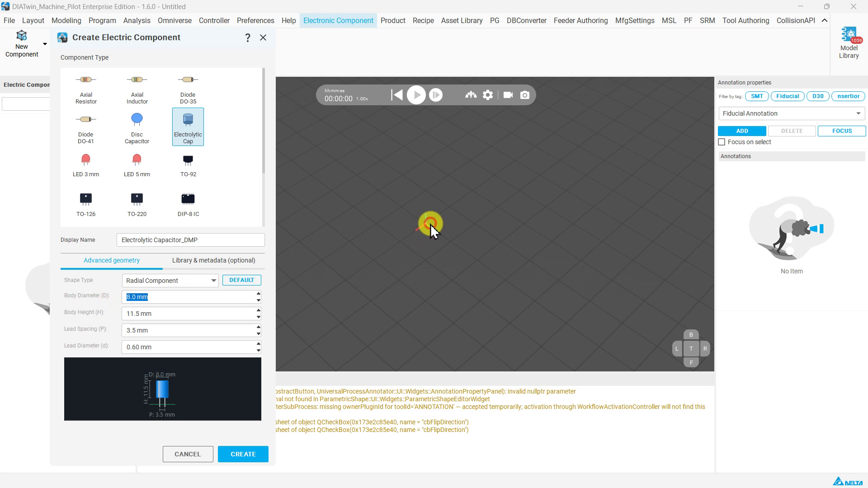
Task: Switch to Top view on view cube
Action: 691,349
